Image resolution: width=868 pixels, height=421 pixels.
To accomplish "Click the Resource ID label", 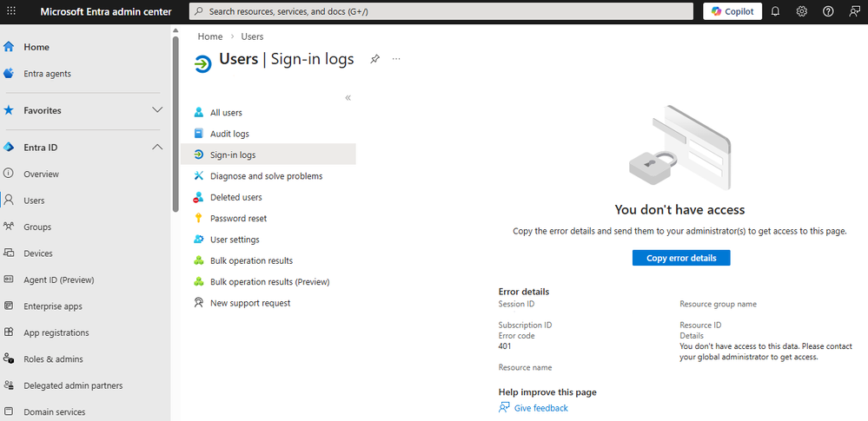I will pyautogui.click(x=700, y=326).
